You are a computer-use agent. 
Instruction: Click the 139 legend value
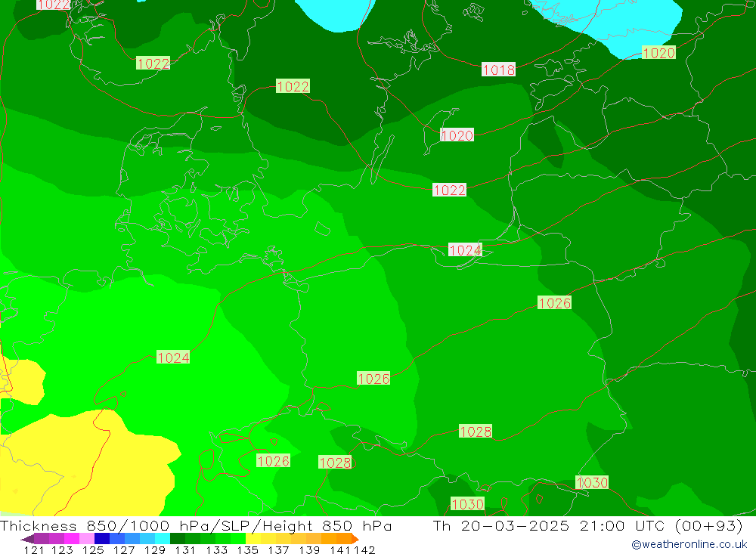coord(309,549)
